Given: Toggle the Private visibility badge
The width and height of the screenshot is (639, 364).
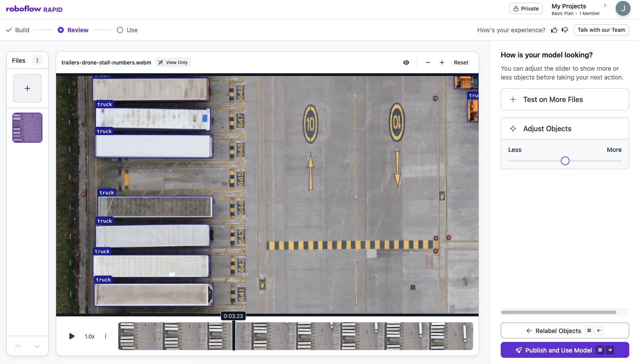Looking at the screenshot, I should 526,8.
